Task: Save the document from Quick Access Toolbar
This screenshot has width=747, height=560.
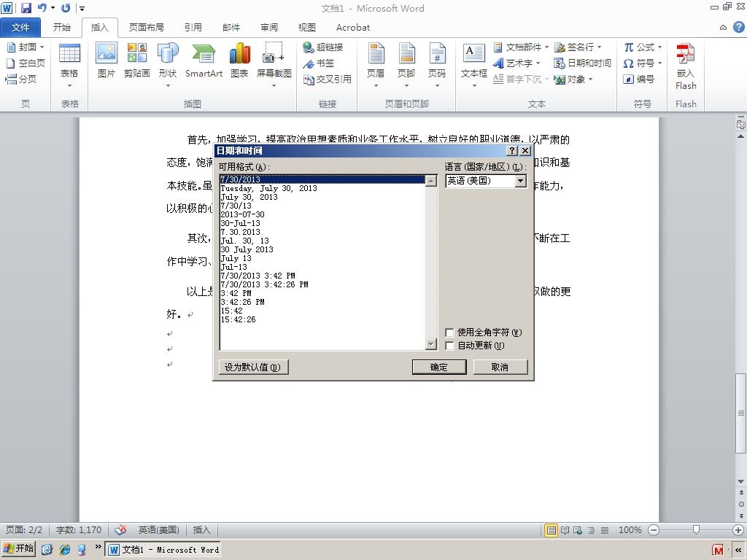Action: 26,8
